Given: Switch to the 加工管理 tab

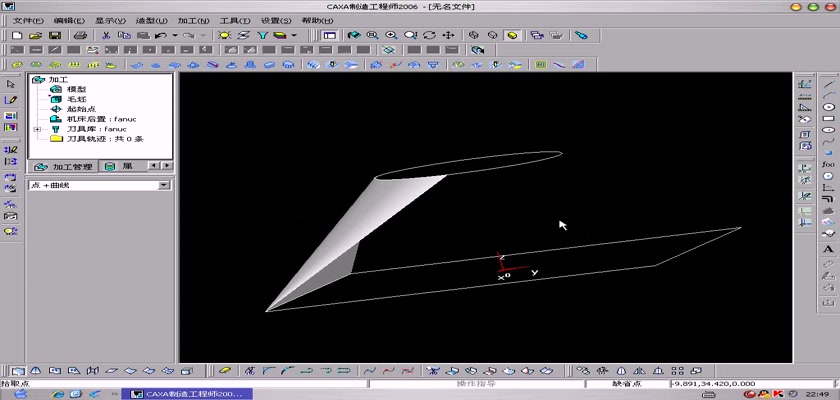Looking at the screenshot, I should [x=63, y=167].
